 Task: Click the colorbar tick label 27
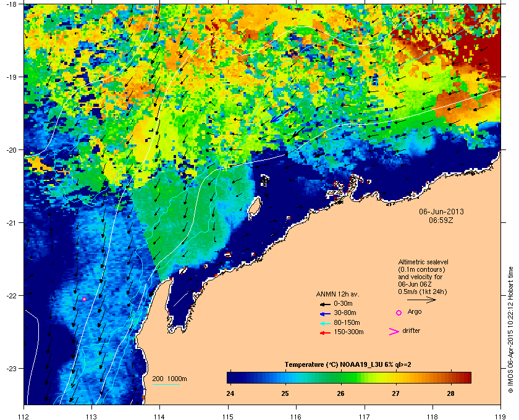pos(395,393)
